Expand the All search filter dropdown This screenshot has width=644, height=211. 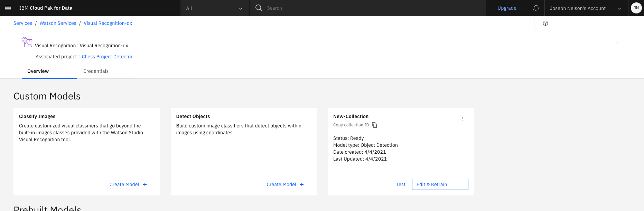coord(215,8)
